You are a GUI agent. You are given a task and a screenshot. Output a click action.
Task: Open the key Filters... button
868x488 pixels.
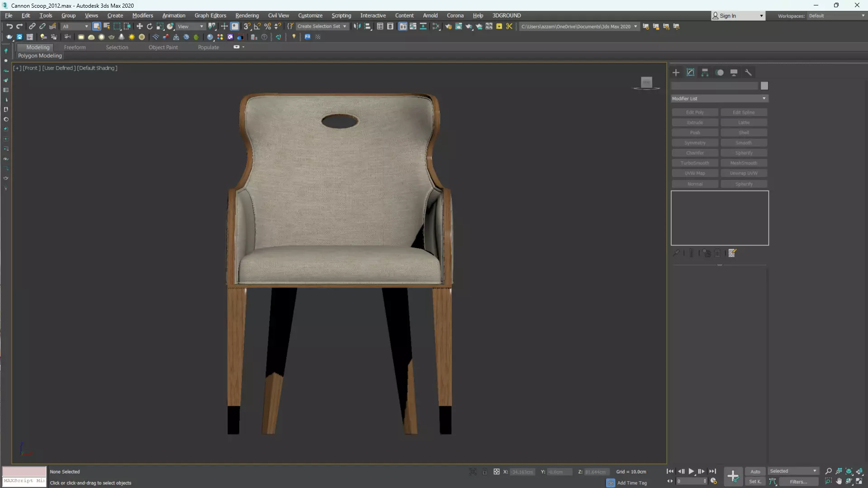coord(798,482)
